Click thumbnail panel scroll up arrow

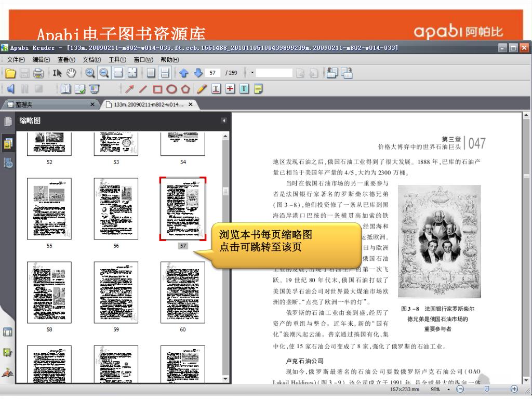tap(225, 137)
